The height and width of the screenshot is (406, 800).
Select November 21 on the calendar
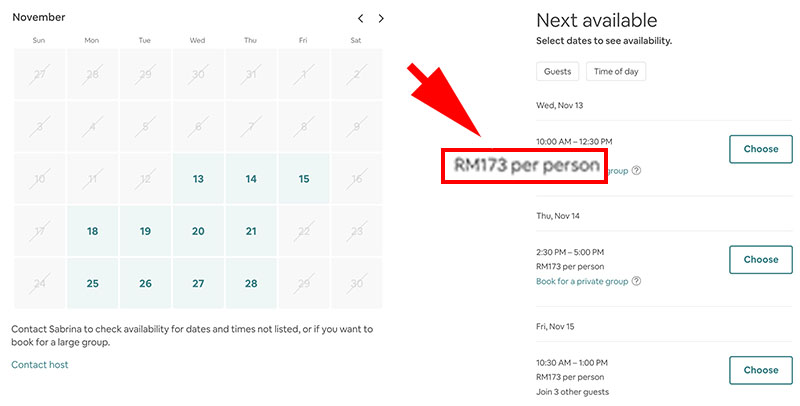(251, 231)
